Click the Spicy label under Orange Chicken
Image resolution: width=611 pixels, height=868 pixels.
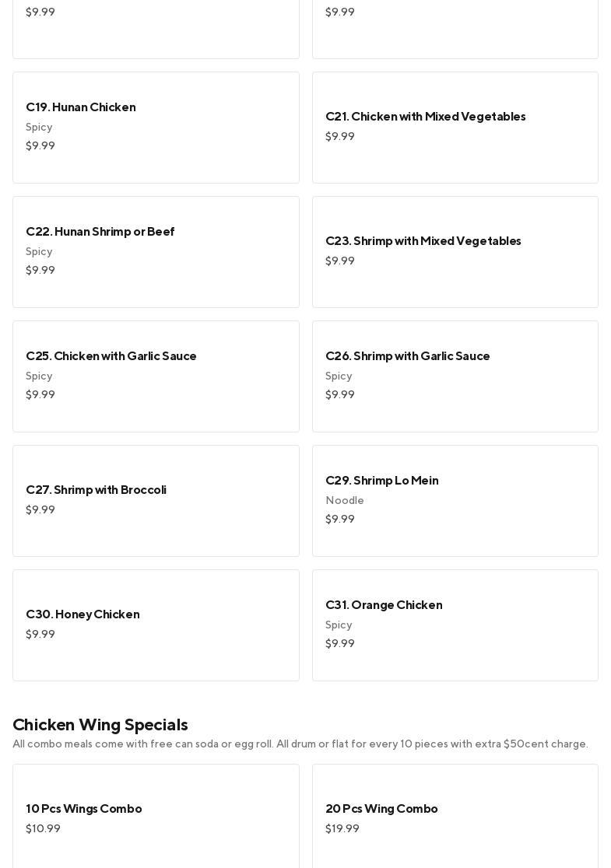(339, 625)
